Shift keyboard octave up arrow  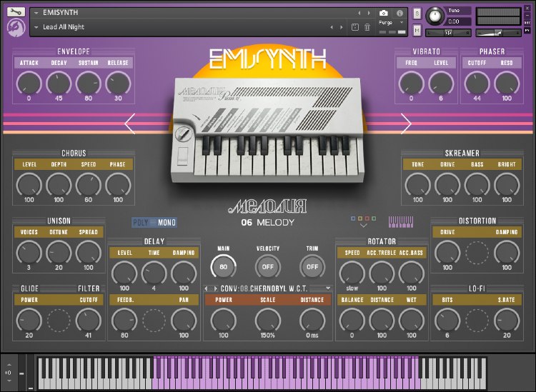click(x=9, y=365)
